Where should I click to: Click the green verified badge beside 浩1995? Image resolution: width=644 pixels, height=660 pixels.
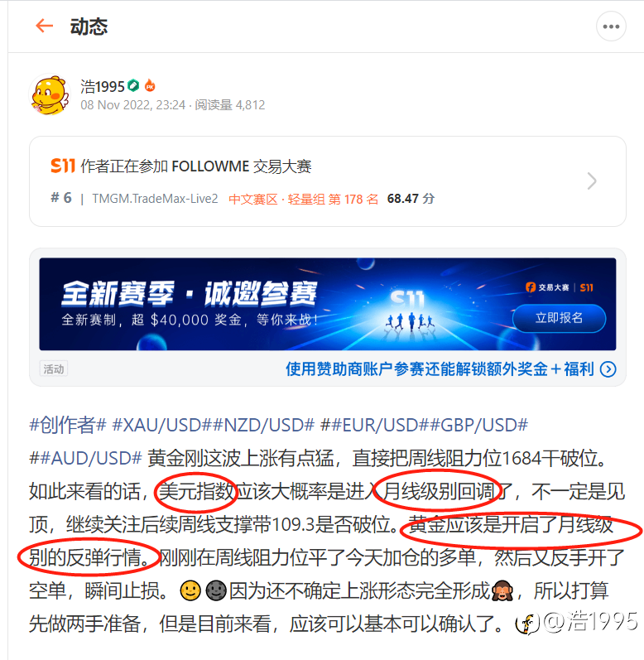click(134, 85)
